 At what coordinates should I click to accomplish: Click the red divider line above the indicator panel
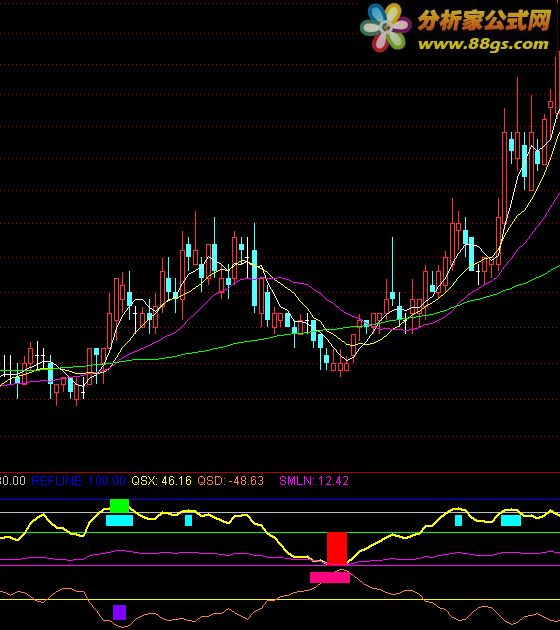point(280,473)
